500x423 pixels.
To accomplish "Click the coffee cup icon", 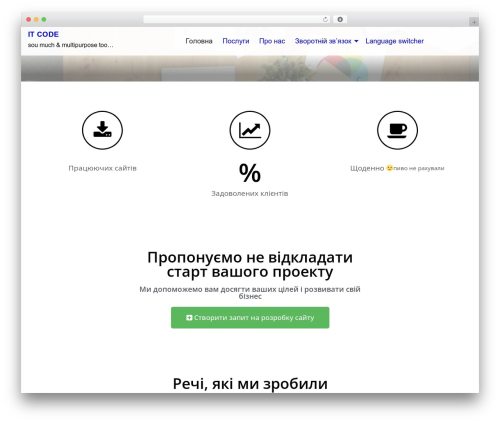I will [x=397, y=130].
